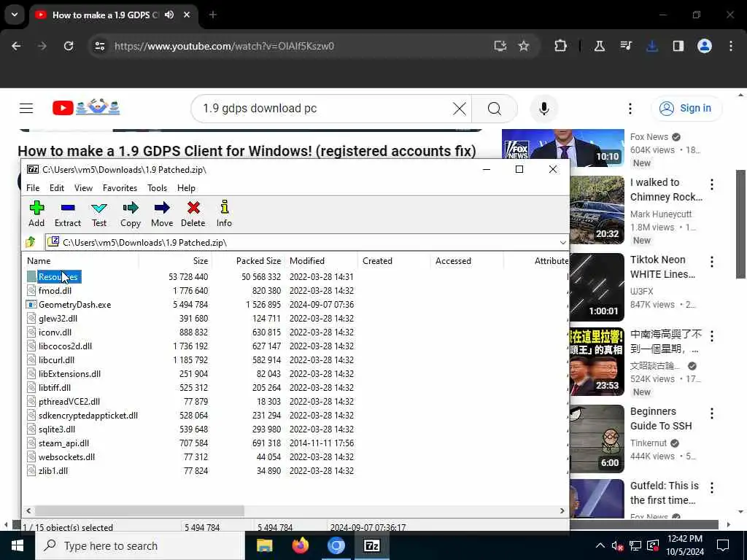
Task: Click the left arrow of 7-Zip horizontal scrollbar
Action: point(28,510)
